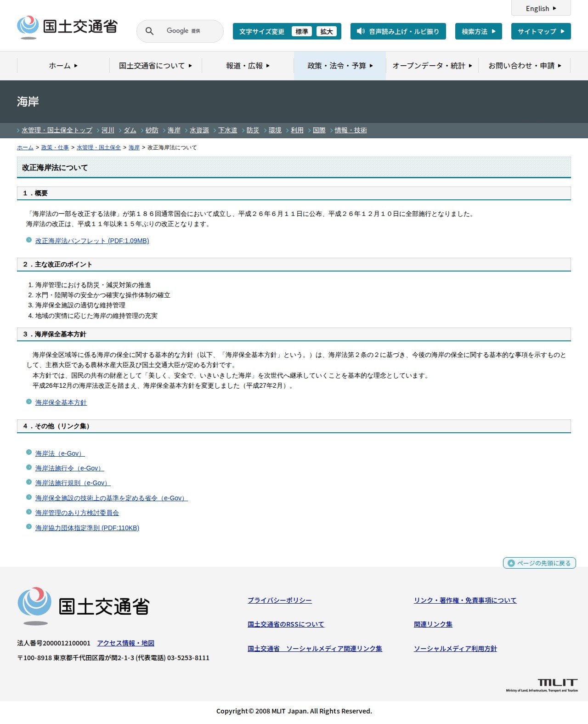Click list item 海岸保全施設の適切な維持管理

(x=80, y=305)
